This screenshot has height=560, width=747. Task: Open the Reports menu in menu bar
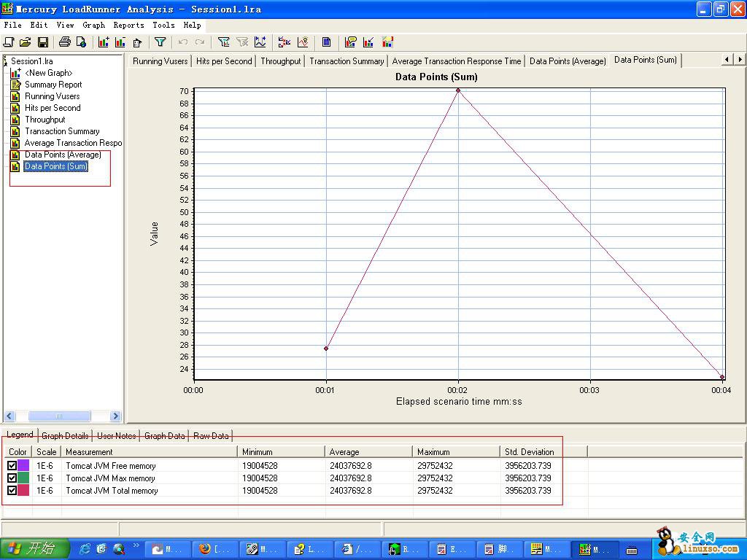click(x=128, y=25)
